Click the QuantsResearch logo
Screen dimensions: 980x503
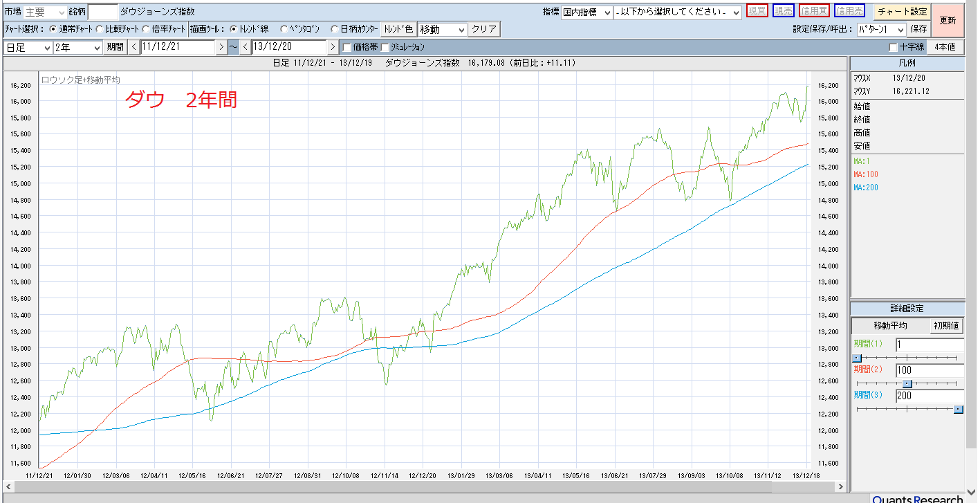[x=917, y=499]
